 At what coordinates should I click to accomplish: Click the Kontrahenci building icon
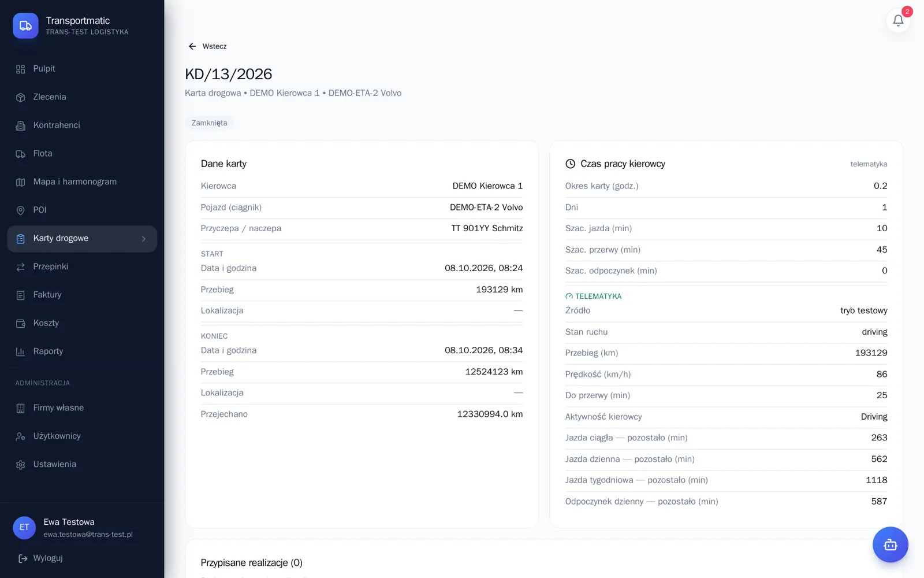click(x=21, y=126)
